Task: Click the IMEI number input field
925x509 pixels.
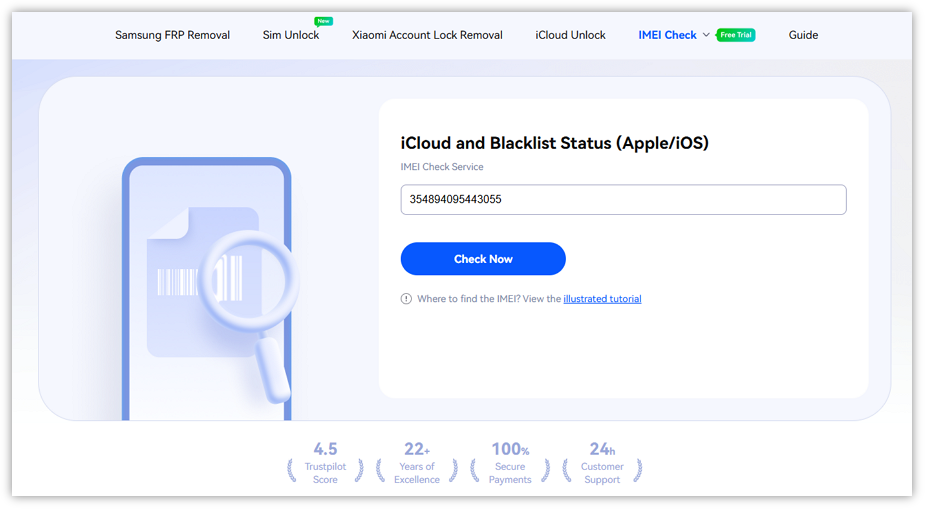Action: (x=624, y=199)
